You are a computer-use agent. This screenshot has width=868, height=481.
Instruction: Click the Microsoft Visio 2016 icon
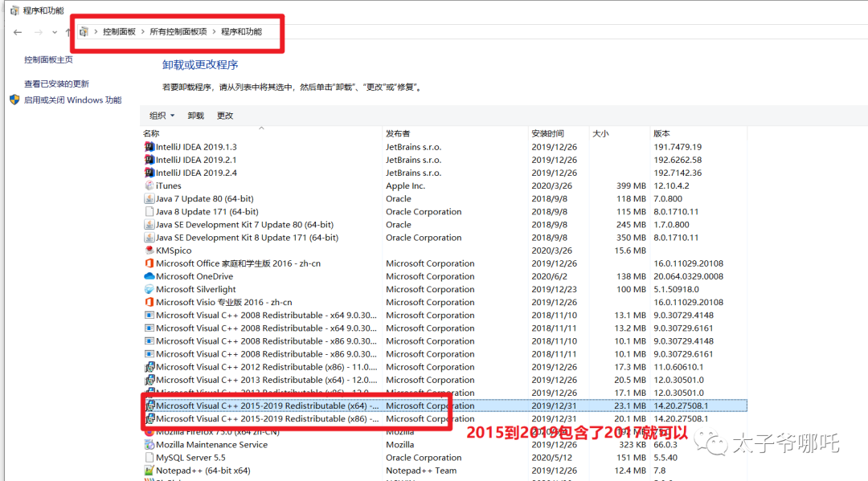[149, 303]
